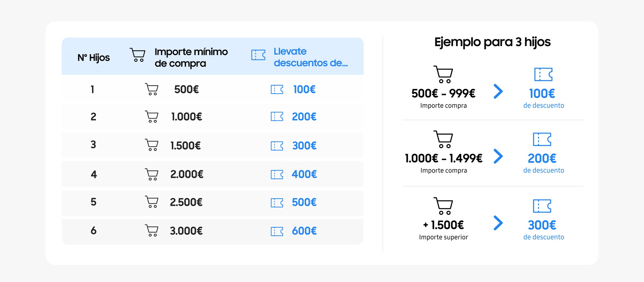Click the cart icon in the table header
Image resolution: width=644 pixels, height=282 pixels.
pos(138,55)
